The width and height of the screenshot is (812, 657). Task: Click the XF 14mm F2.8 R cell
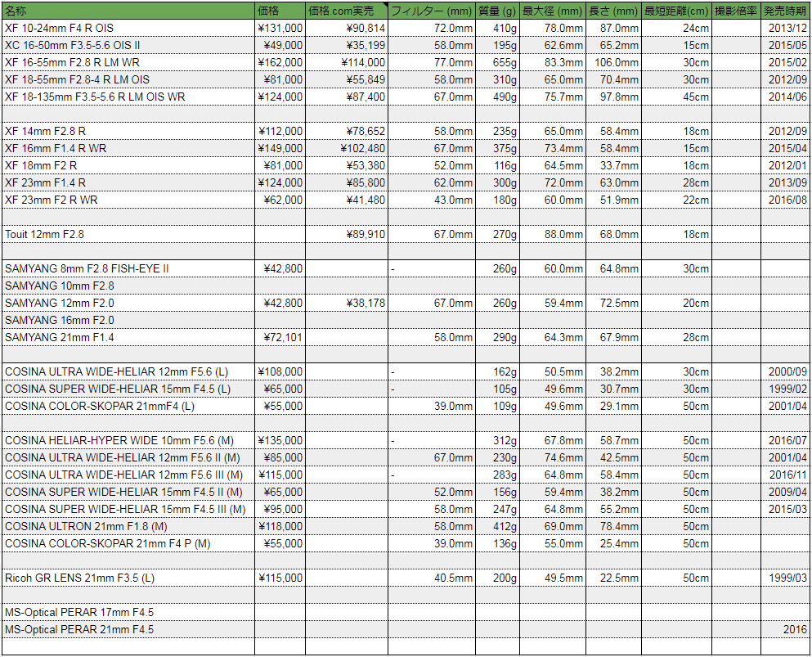click(128, 131)
